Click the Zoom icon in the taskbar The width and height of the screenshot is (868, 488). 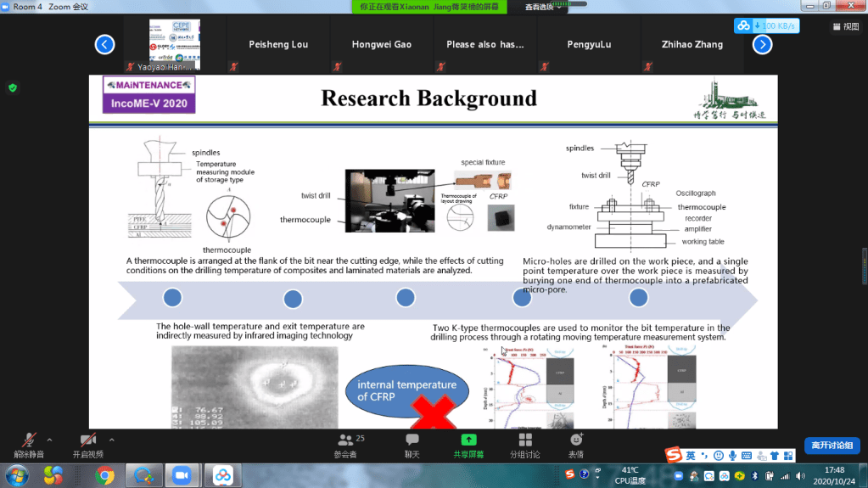pyautogui.click(x=180, y=474)
